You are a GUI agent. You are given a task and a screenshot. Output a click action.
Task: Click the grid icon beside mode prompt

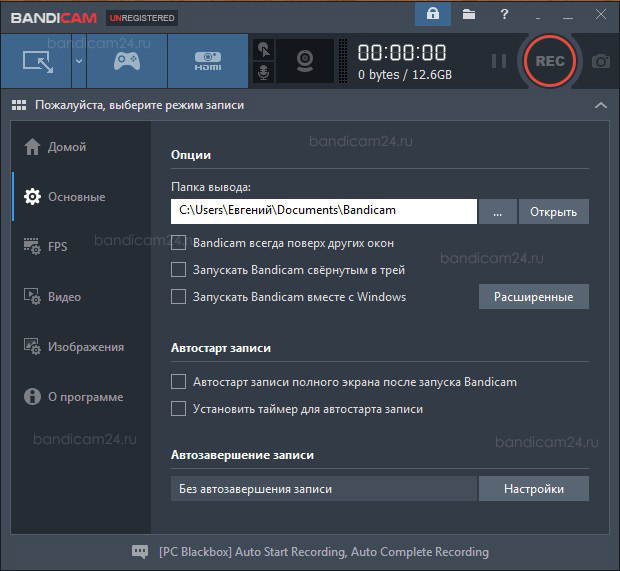[19, 105]
